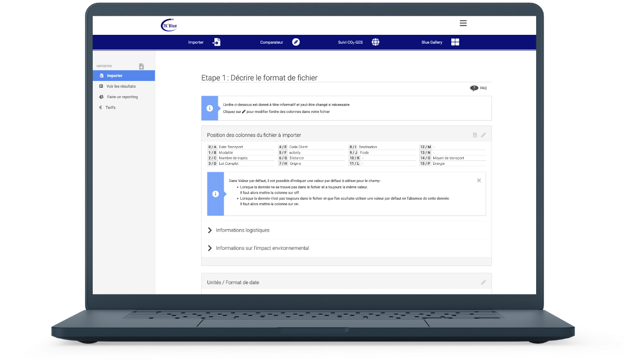This screenshot has height=364, width=624.
Task: Click the spreadsheet file icon in column positions header
Action: (474, 135)
